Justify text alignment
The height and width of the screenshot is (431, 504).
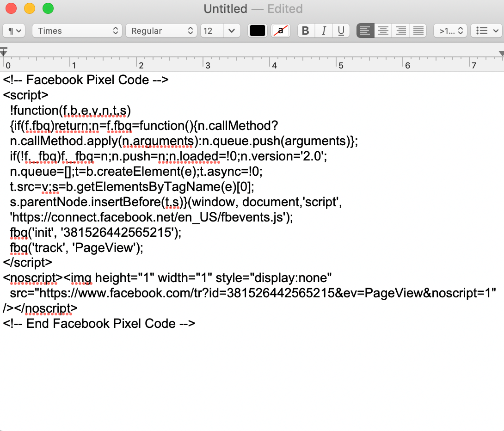[418, 31]
